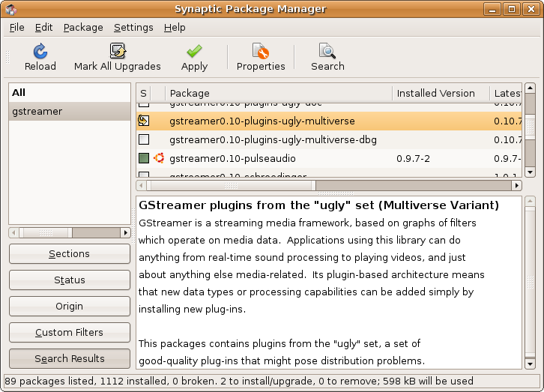
Task: Select gstreamer0.10-plugins-ugly-multiverse package name
Action: (262, 121)
